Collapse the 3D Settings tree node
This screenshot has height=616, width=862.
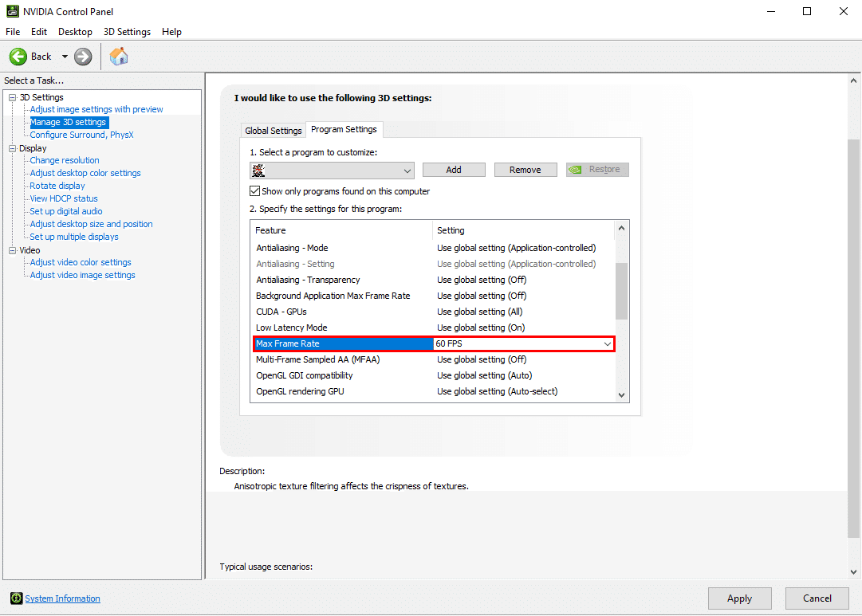(x=12, y=97)
